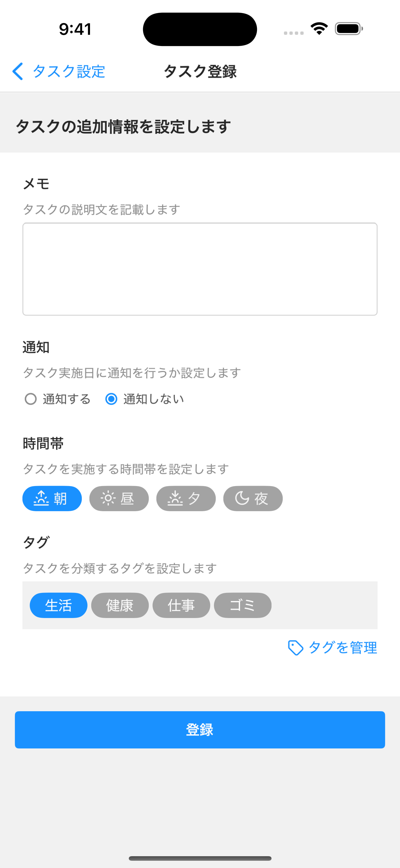The image size is (400, 868).
Task: Tap the Wi-Fi status icon
Action: tap(319, 29)
